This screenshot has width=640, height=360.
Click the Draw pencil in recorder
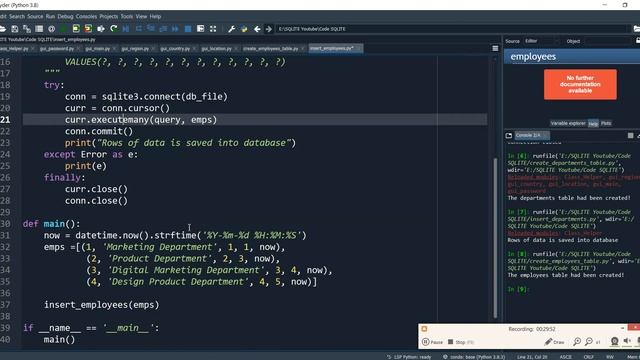[554, 342]
